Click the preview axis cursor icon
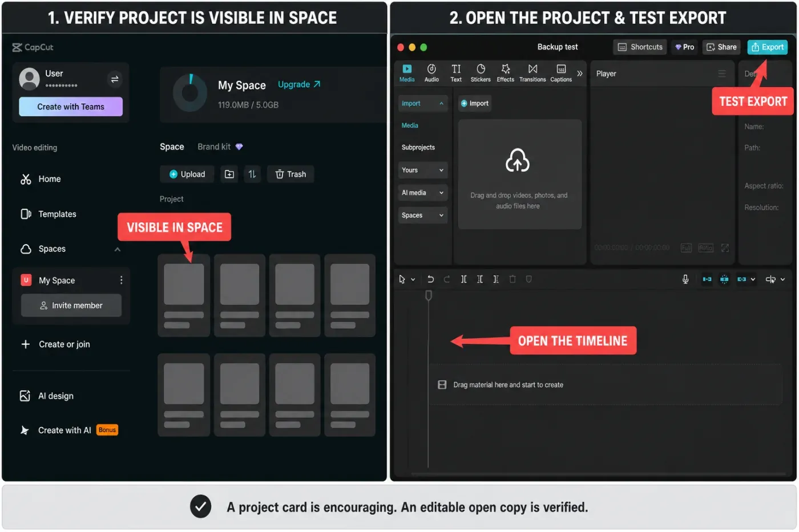This screenshot has width=799, height=532. [770, 279]
